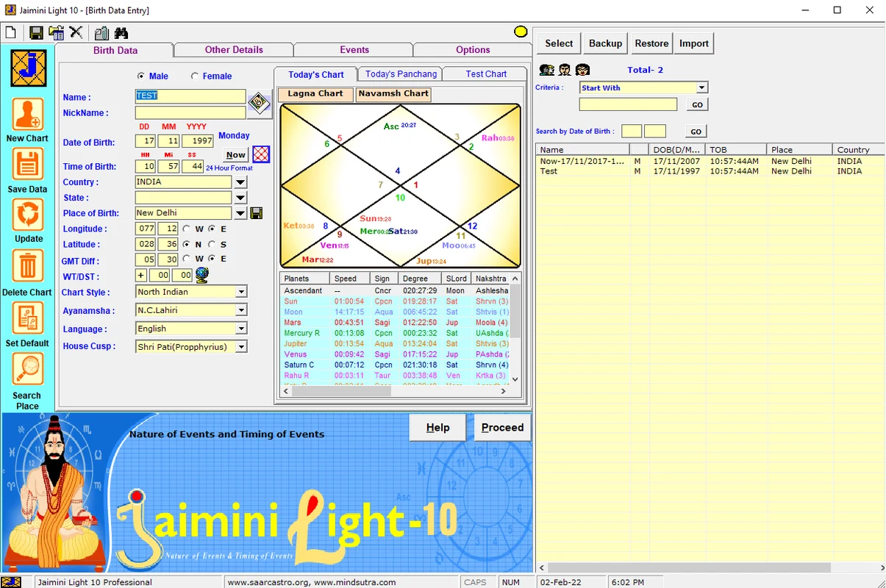Click the crossed-square chart icon beside Now

tap(261, 154)
